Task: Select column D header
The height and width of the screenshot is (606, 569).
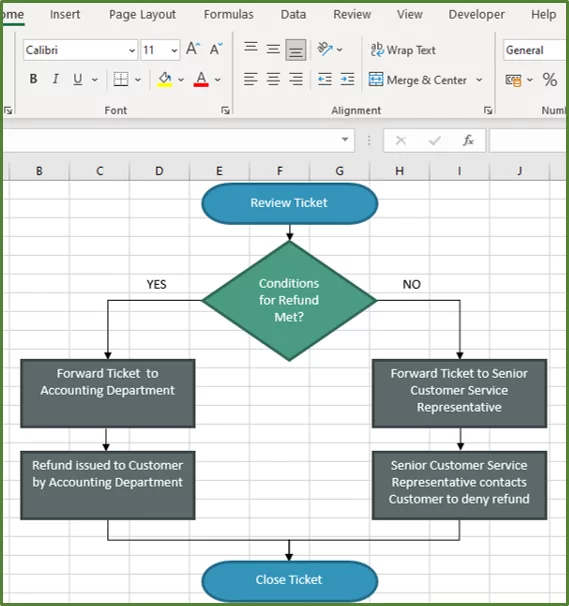Action: tap(159, 171)
